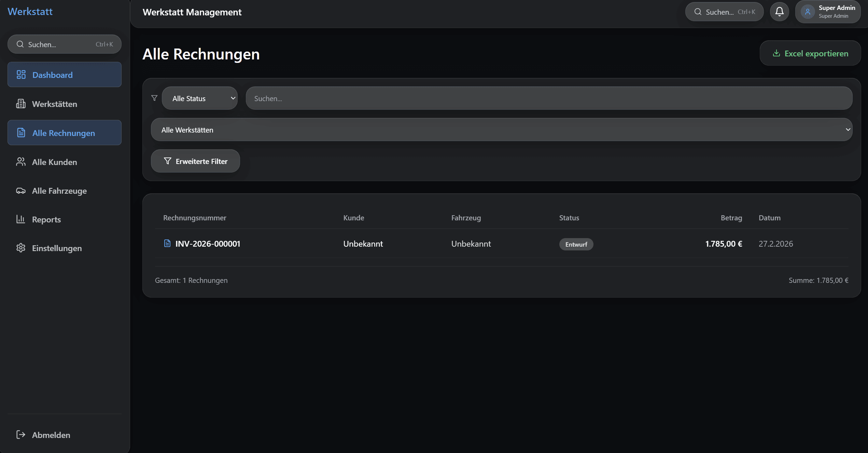Click the notification bell icon
Screen dimensions: 868x453
[779, 12]
